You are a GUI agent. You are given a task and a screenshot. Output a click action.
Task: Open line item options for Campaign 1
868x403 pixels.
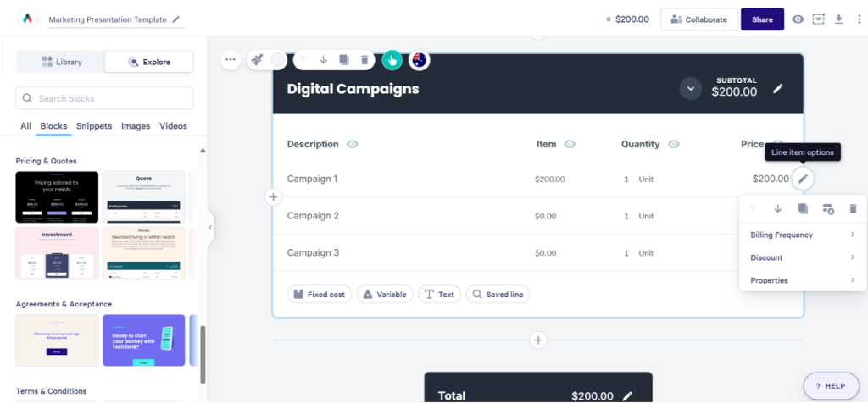point(803,179)
